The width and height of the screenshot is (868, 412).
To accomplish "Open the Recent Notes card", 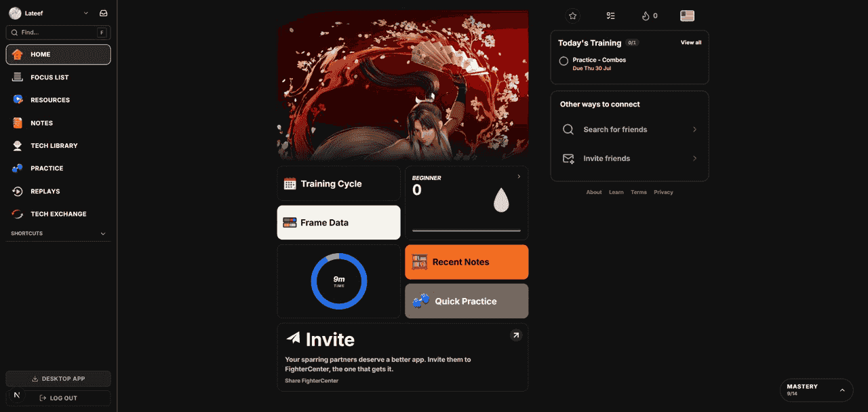I will pos(467,262).
